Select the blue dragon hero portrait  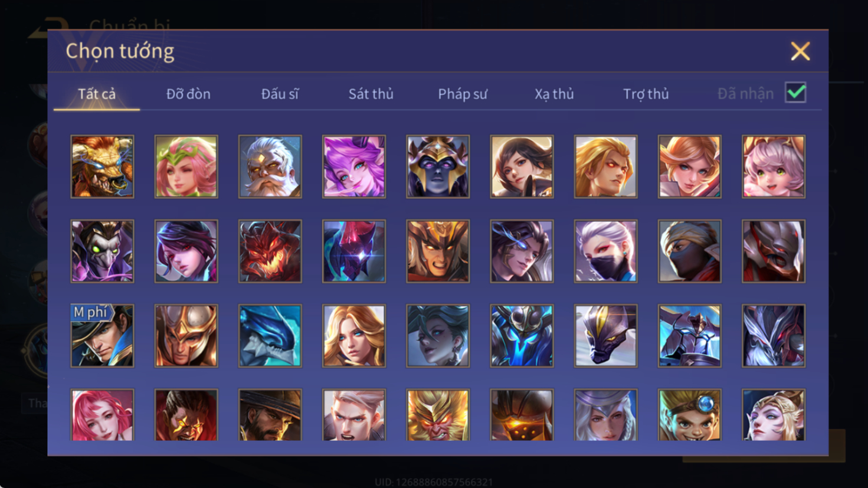pyautogui.click(x=270, y=335)
